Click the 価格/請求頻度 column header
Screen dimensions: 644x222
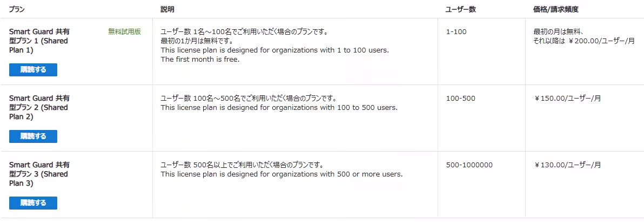tap(556, 10)
